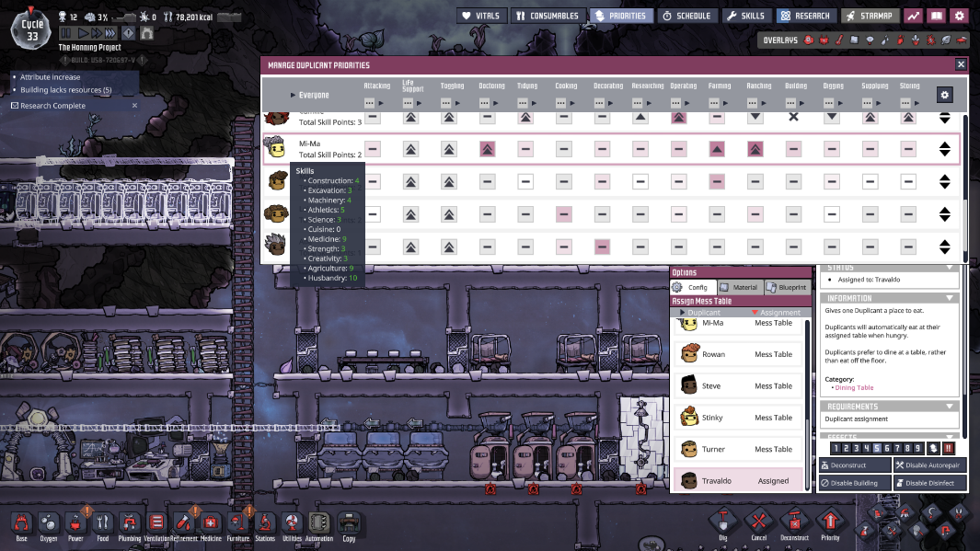Select the Oxygen build category
Viewport: 980px width, 551px height.
(x=47, y=523)
